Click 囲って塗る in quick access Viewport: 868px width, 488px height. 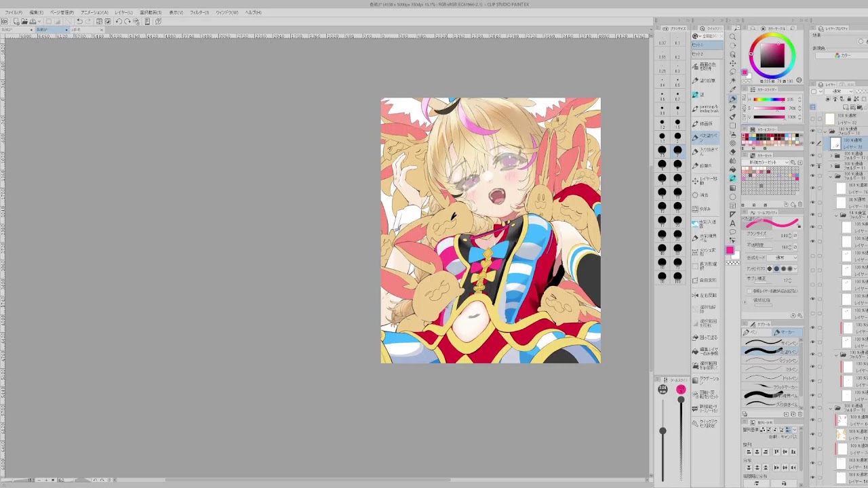pos(708,337)
